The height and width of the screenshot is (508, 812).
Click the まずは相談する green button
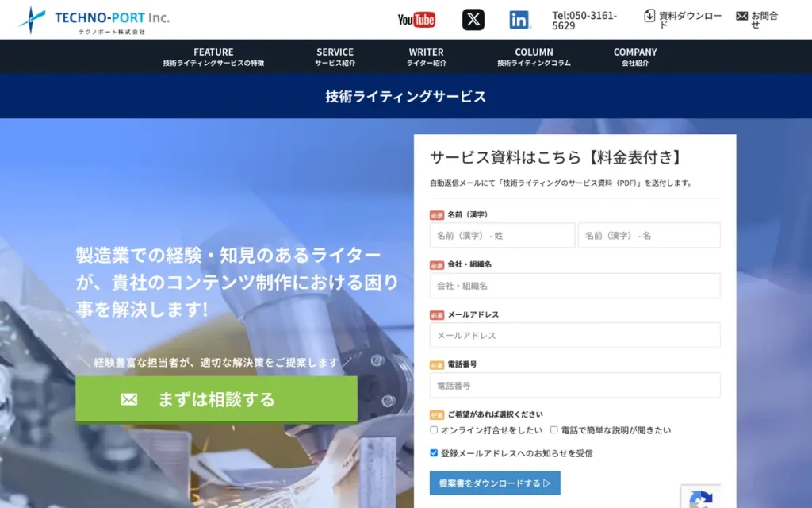coord(216,399)
